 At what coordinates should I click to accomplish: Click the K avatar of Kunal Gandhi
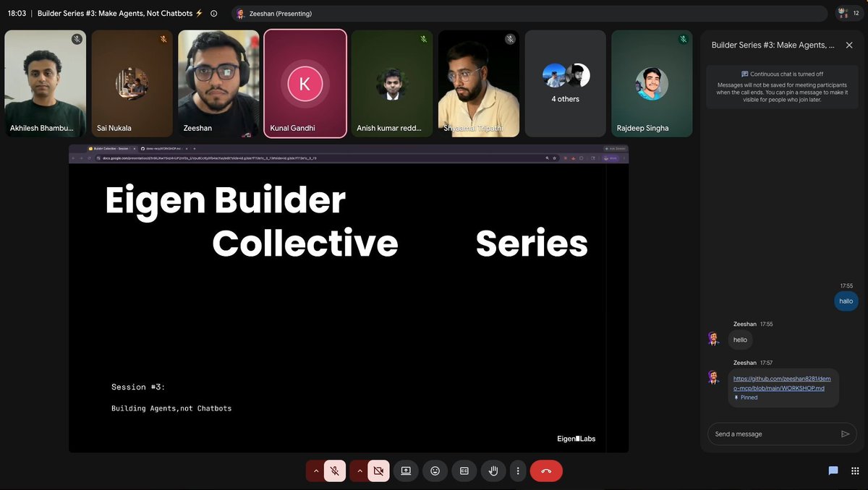(305, 84)
